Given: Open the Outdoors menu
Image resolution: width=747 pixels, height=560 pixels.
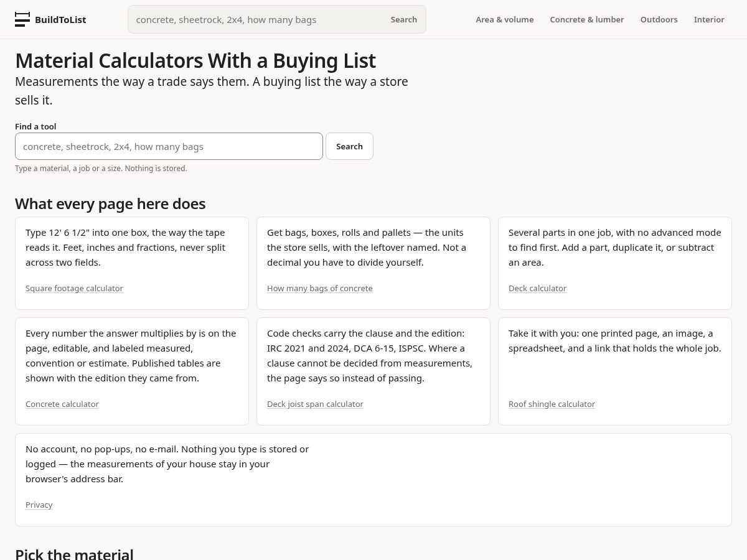Looking at the screenshot, I should (659, 19).
